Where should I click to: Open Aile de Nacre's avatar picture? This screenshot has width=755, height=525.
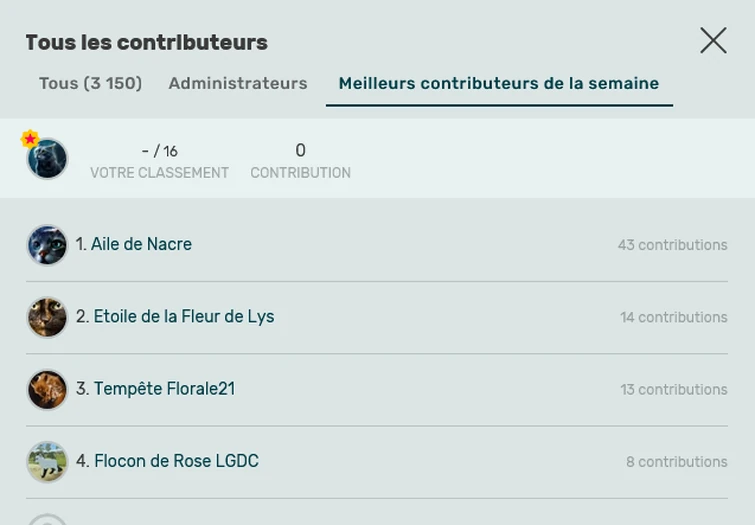click(47, 245)
